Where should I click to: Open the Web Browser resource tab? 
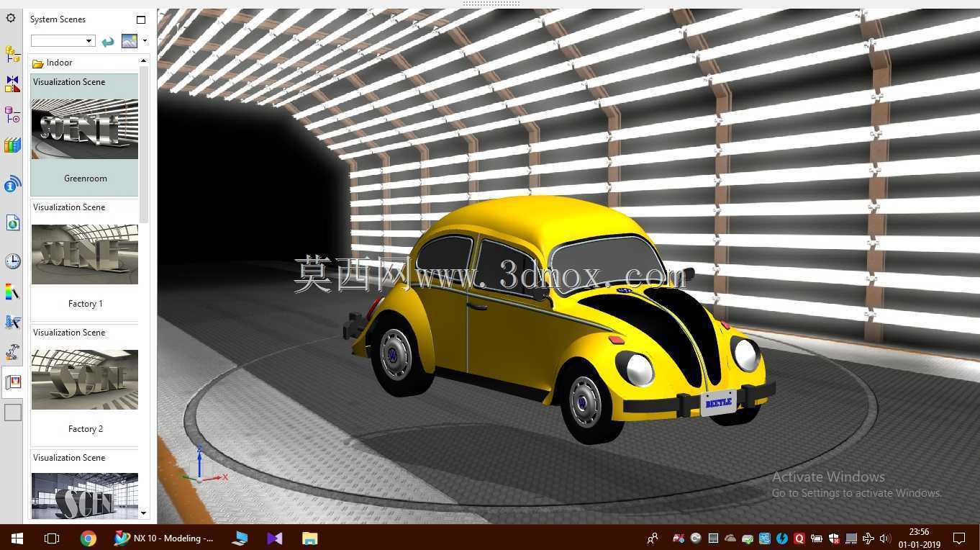click(x=12, y=223)
